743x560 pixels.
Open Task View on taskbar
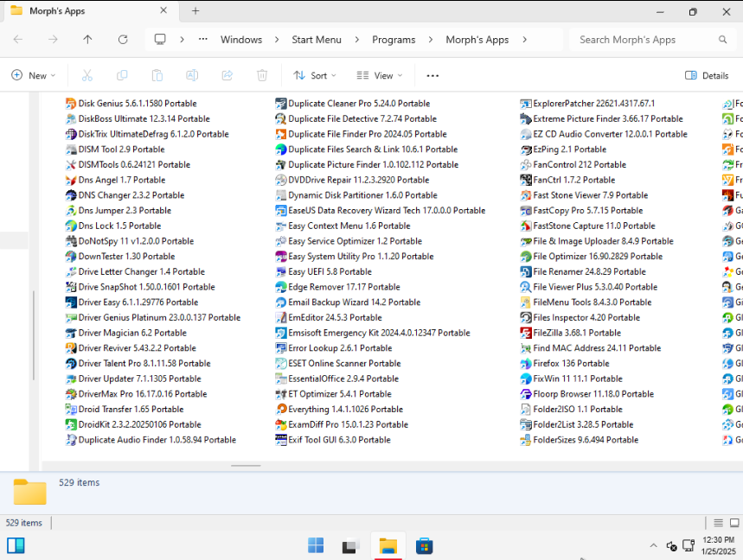(351, 546)
